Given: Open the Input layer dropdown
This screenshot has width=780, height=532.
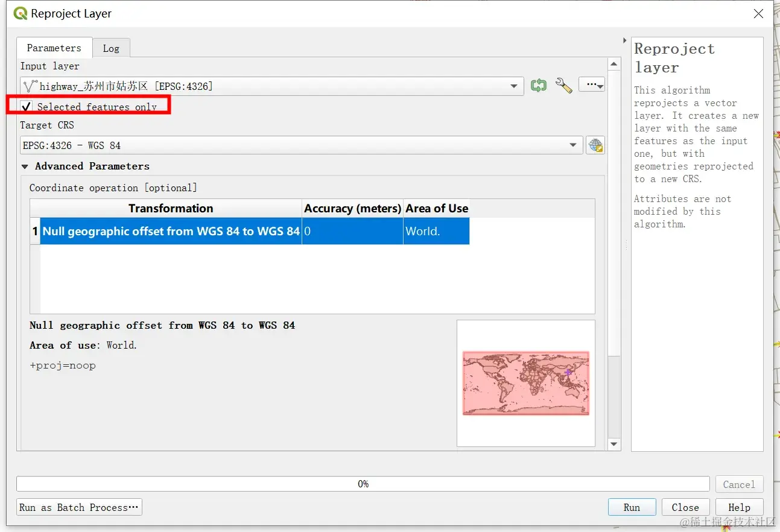Looking at the screenshot, I should (x=271, y=86).
